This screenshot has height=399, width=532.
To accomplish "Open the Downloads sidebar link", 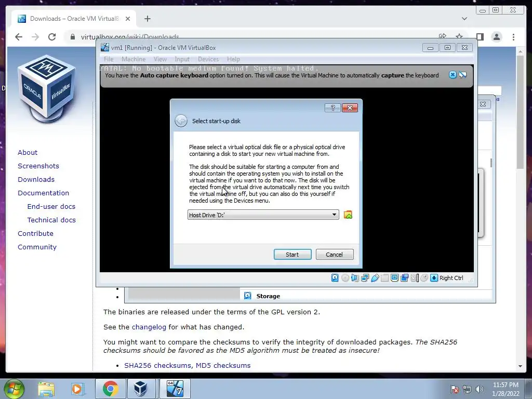I will [x=36, y=179].
